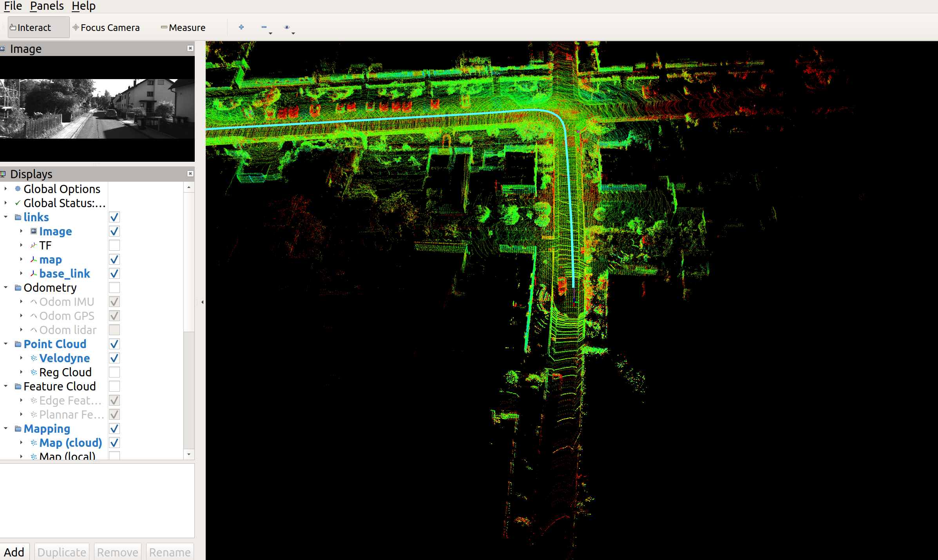Expand Global Status row
This screenshot has width=938, height=560.
pos(5,203)
